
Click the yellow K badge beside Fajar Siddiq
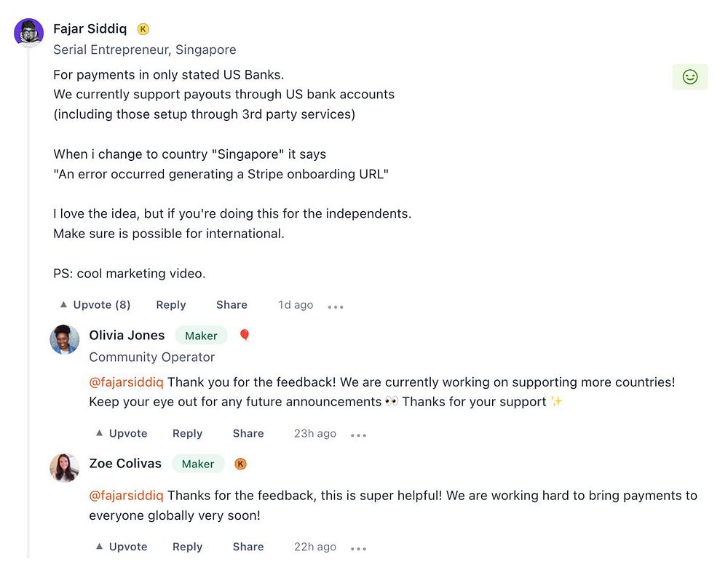pos(143,29)
